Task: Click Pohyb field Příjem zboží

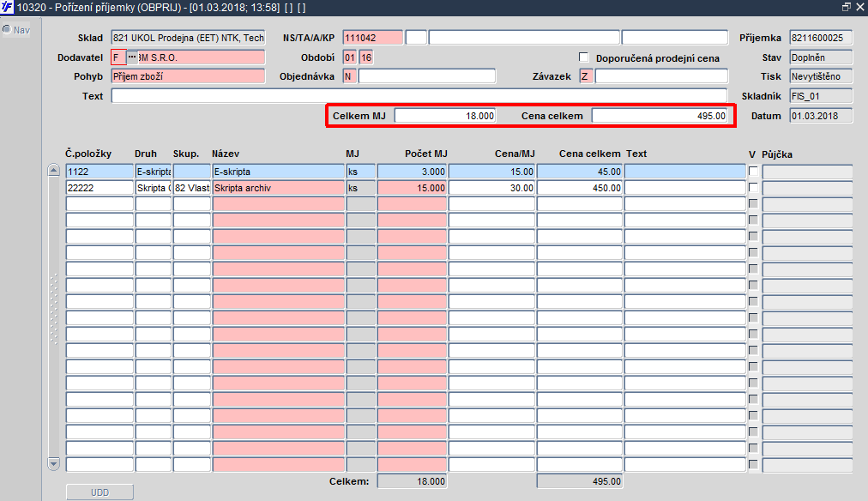Action: point(188,76)
